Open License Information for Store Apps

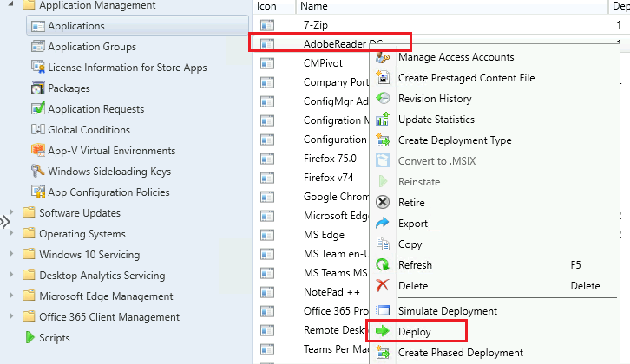[128, 68]
